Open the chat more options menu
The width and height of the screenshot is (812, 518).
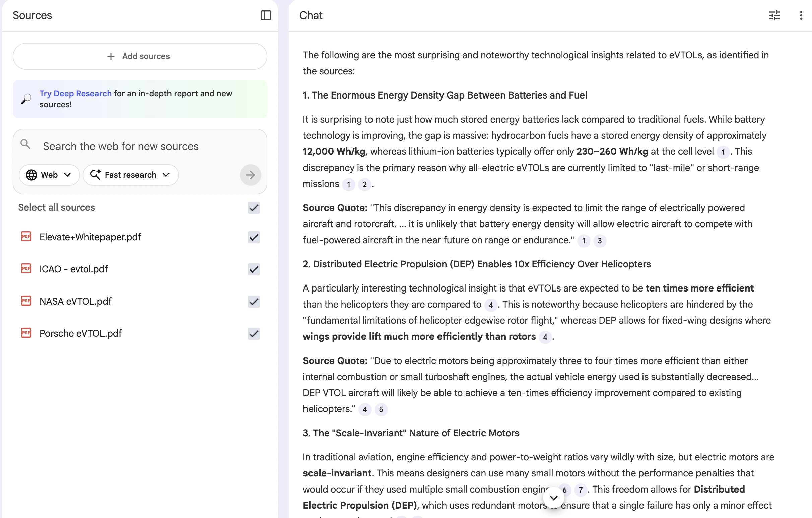click(801, 15)
